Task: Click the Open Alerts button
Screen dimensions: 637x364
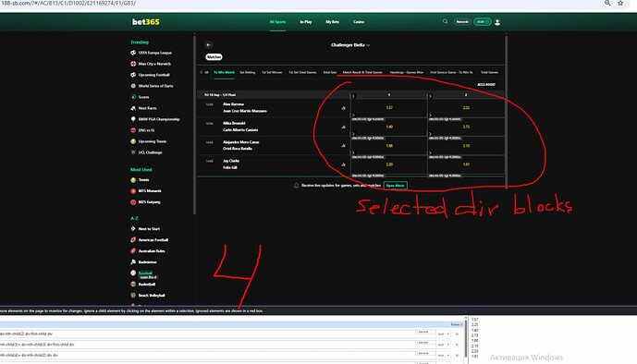Action: pos(396,186)
